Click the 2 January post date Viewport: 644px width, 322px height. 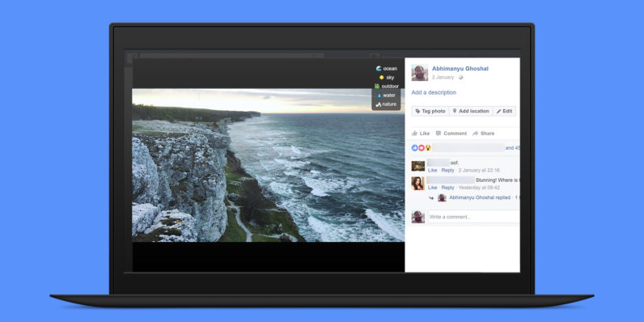coord(443,77)
